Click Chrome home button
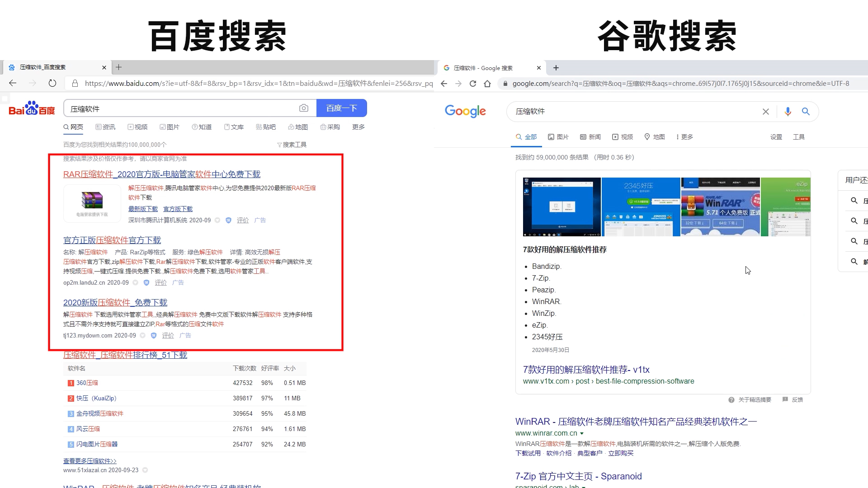Image resolution: width=868 pixels, height=488 pixels. (487, 84)
